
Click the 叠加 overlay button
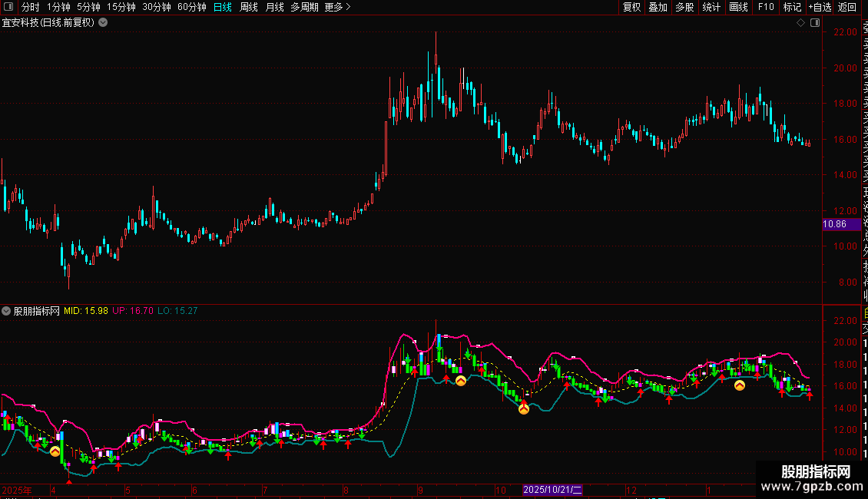[658, 7]
